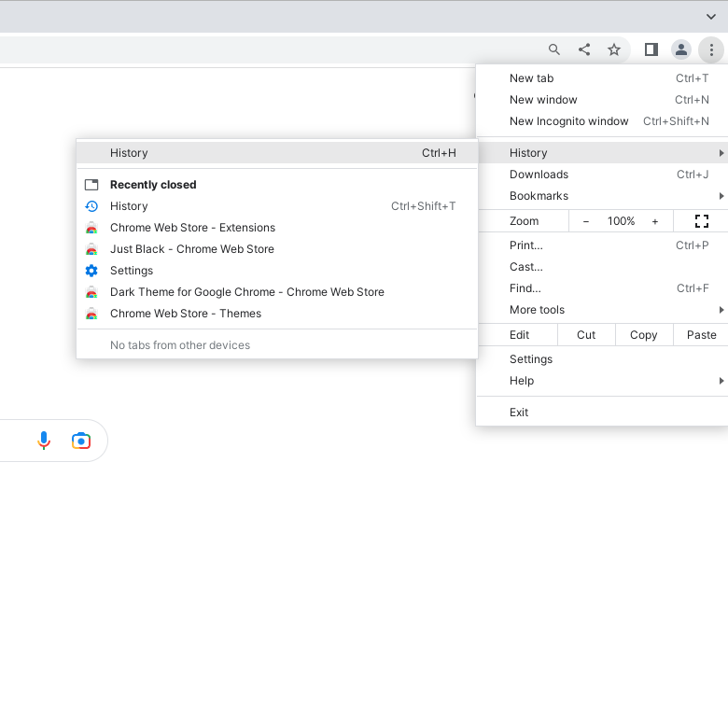The height and width of the screenshot is (714, 728).
Task: Choose Find... in the menu
Action: (x=602, y=288)
